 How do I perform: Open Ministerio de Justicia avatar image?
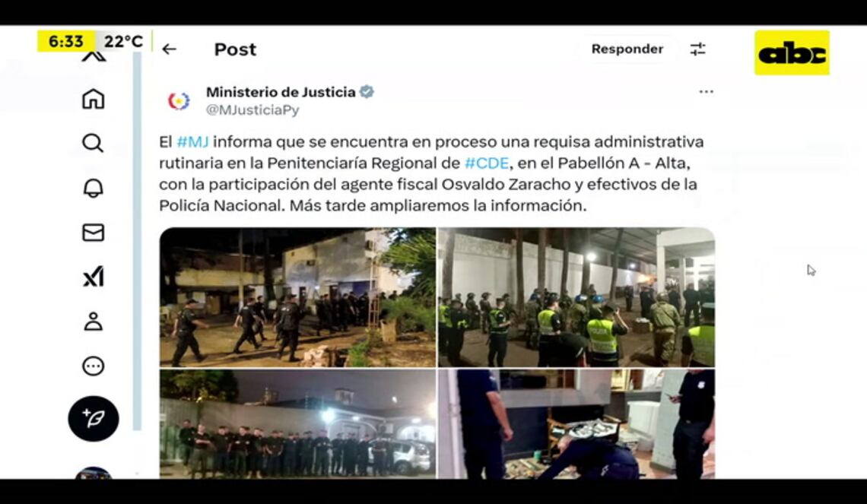click(x=179, y=101)
